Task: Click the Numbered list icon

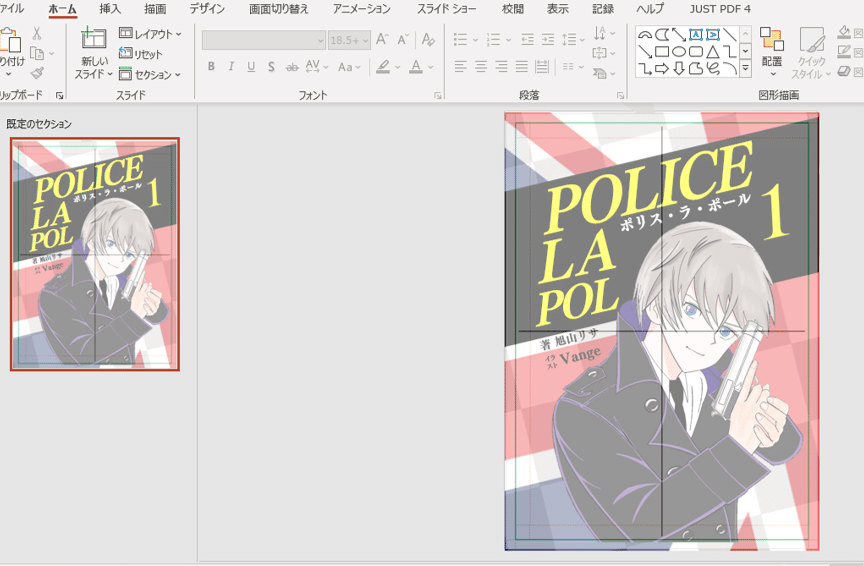Action: pos(493,39)
